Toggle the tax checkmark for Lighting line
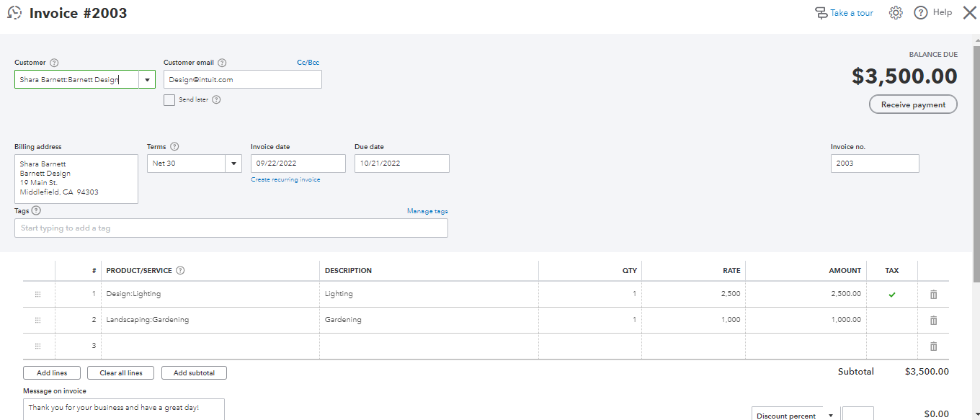The height and width of the screenshot is (420, 980). coord(892,294)
